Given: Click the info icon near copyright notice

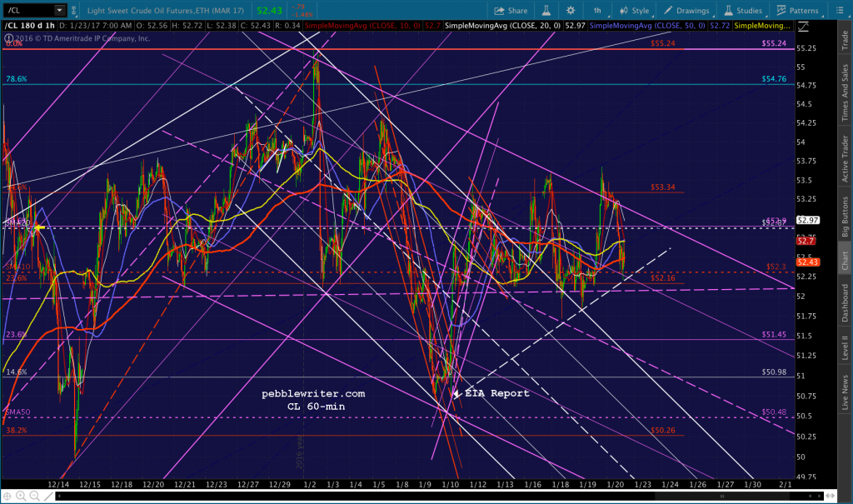Looking at the screenshot, I should (x=8, y=38).
